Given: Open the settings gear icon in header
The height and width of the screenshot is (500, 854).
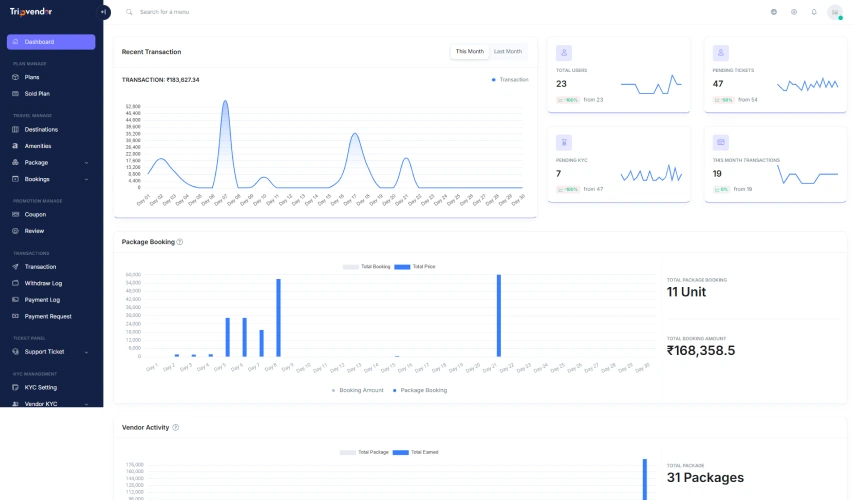Looking at the screenshot, I should coord(794,12).
